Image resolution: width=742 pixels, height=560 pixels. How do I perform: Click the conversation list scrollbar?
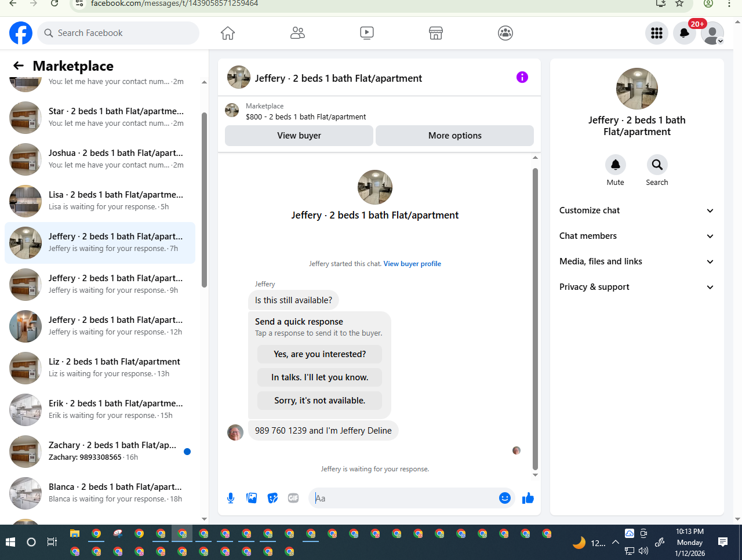point(204,200)
